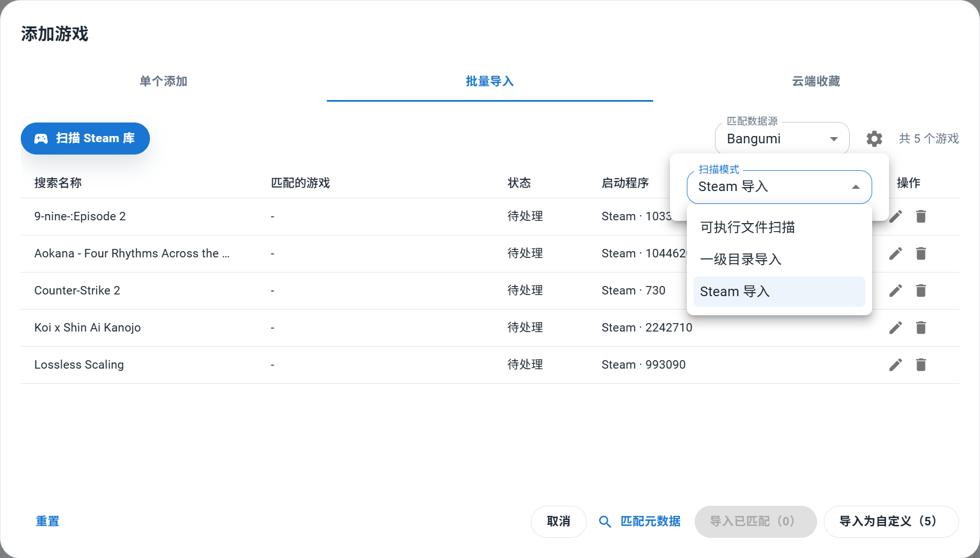Screen dimensions: 980x558
Task: Click the gamepad icon in 扫描 Steam 库
Action: (x=41, y=139)
